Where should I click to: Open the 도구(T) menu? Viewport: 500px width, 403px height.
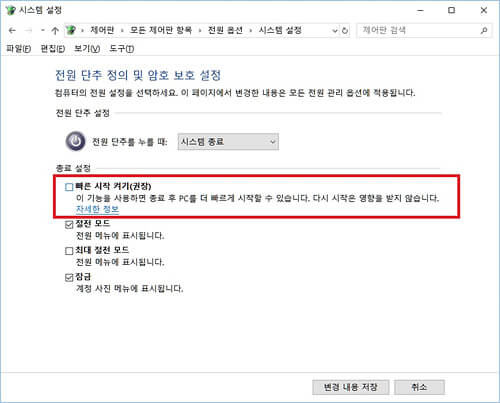coord(122,49)
